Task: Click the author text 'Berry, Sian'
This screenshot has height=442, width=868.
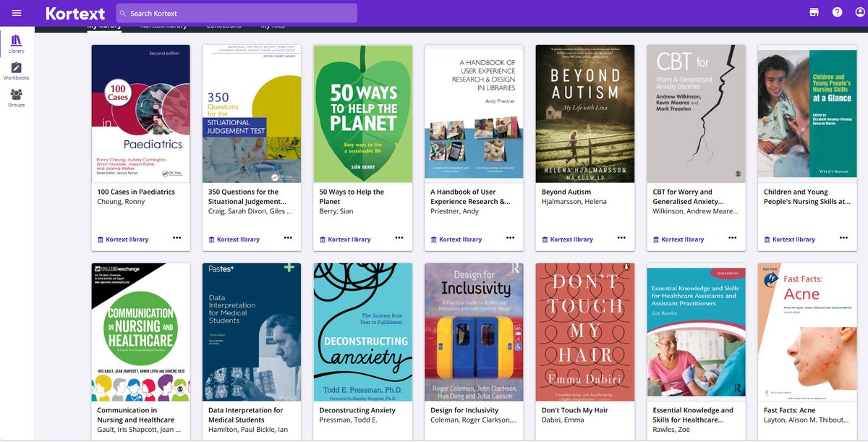Action: 337,211
